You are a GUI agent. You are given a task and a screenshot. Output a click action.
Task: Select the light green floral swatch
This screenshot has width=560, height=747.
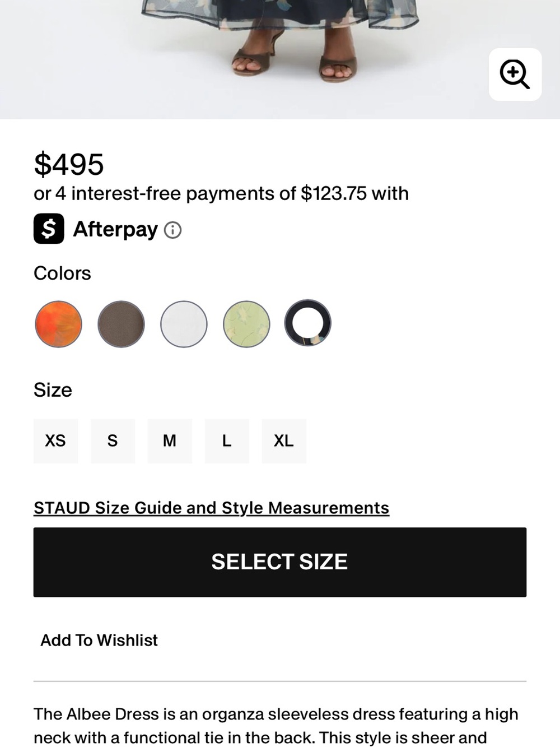(246, 324)
